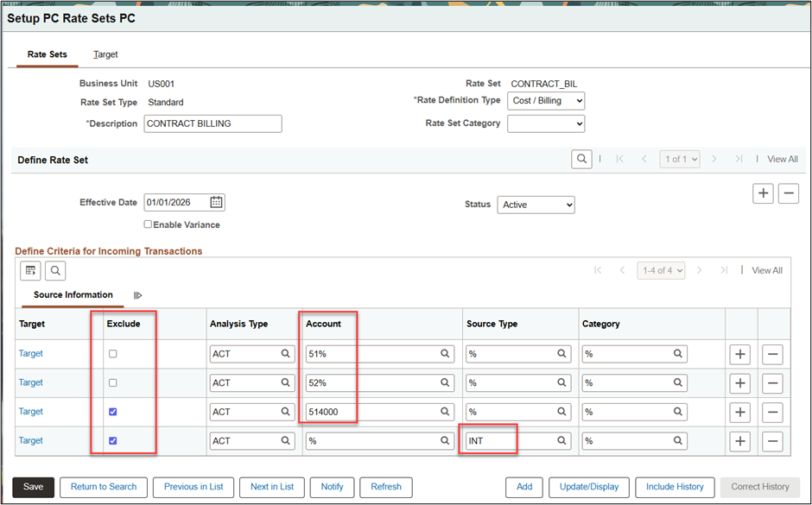Enable the Variance checkbox
Viewport: 812px width, 505px height.
[x=149, y=225]
